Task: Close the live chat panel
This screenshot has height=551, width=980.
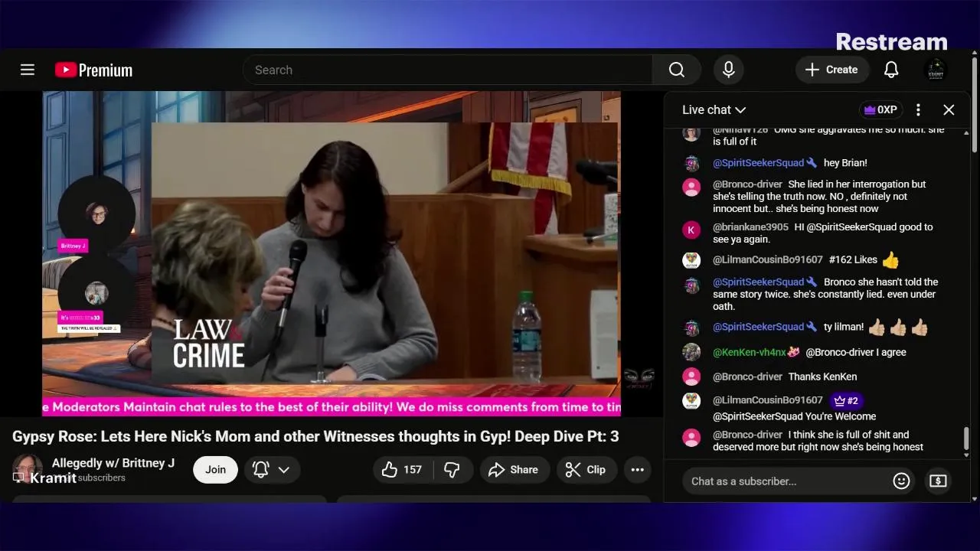Action: (x=949, y=109)
